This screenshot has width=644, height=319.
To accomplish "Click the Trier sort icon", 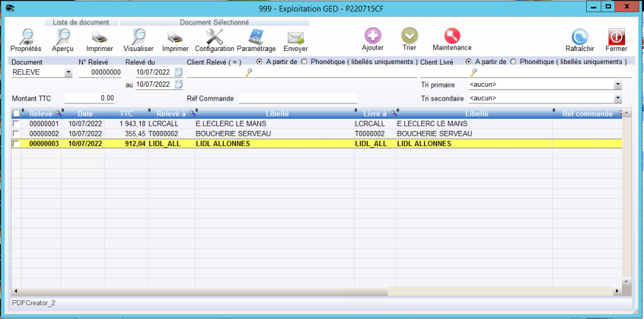I will (x=409, y=36).
